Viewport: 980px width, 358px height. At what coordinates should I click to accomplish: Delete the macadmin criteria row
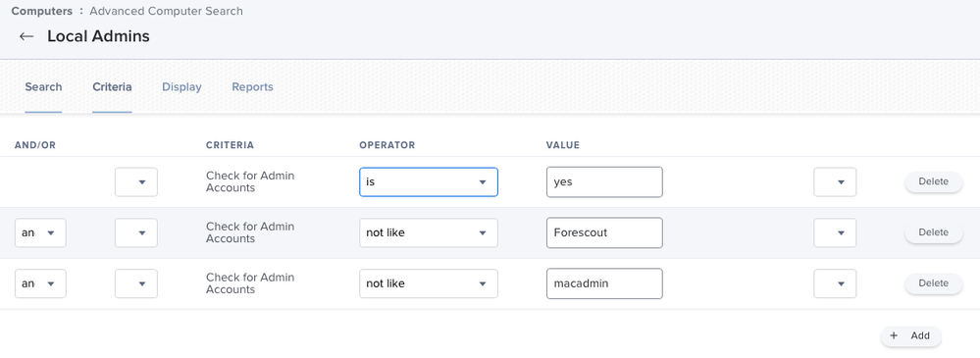point(934,283)
